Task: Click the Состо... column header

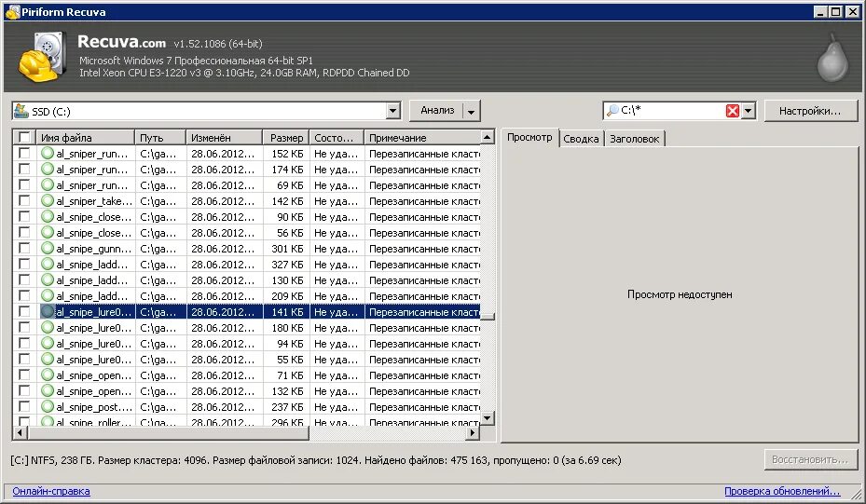Action: coord(337,138)
